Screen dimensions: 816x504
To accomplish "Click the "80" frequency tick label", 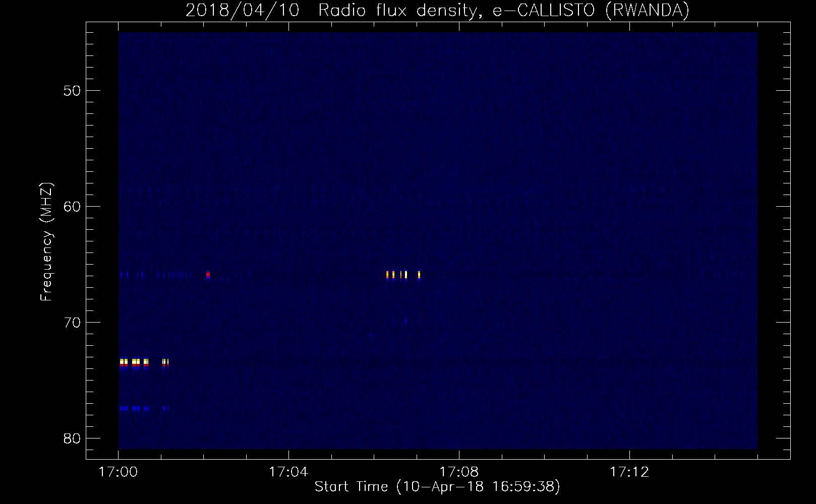I will coord(71,438).
